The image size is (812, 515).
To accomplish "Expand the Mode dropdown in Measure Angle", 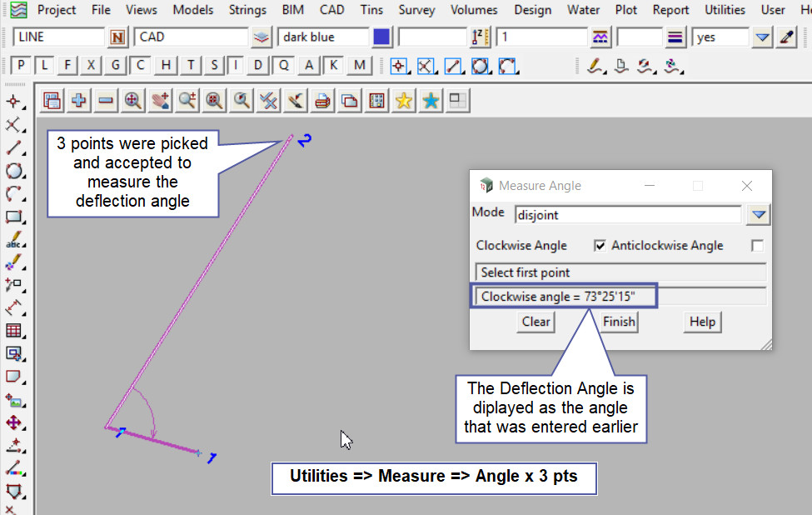I will (757, 215).
